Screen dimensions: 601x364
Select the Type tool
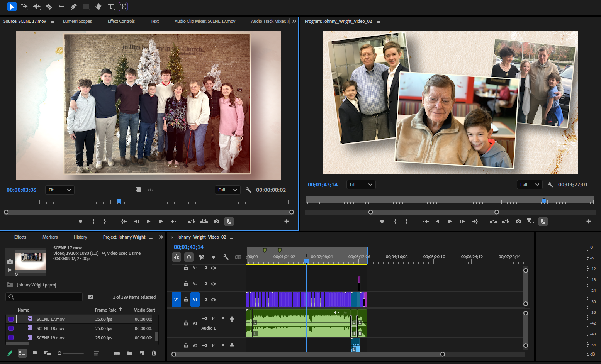coord(111,7)
